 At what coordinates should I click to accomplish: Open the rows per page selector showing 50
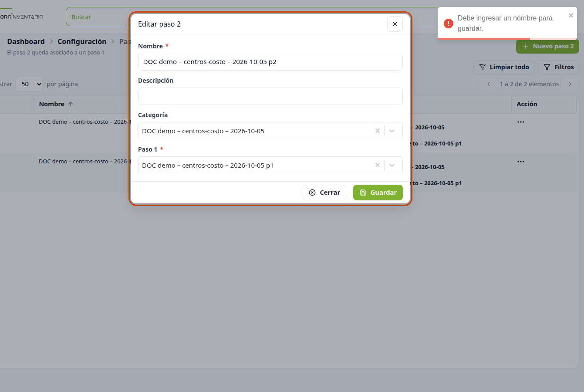pyautogui.click(x=30, y=84)
